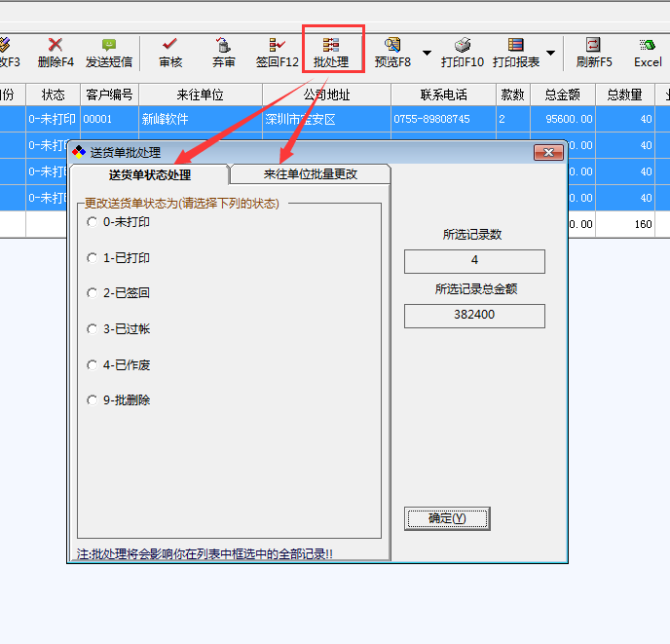The height and width of the screenshot is (644, 670).
Task: Open 批处理 batch processing tool
Action: [x=331, y=53]
